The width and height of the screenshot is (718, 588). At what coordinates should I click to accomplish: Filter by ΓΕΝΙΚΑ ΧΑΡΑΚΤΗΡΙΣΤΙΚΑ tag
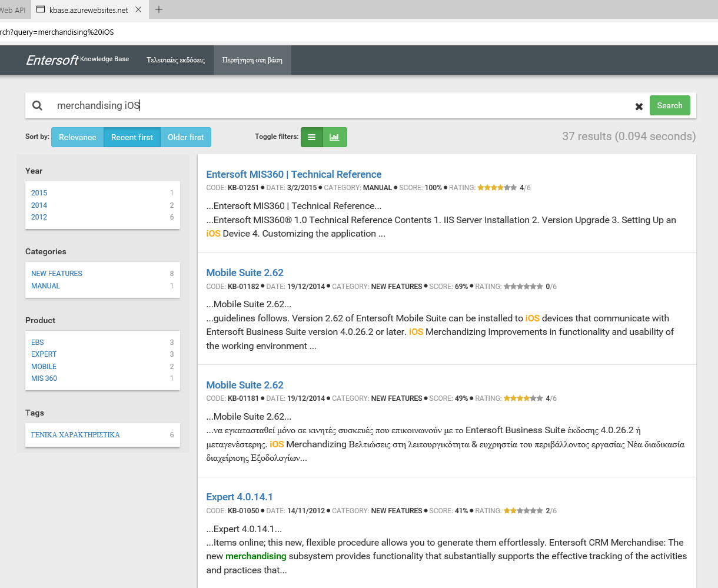(75, 435)
